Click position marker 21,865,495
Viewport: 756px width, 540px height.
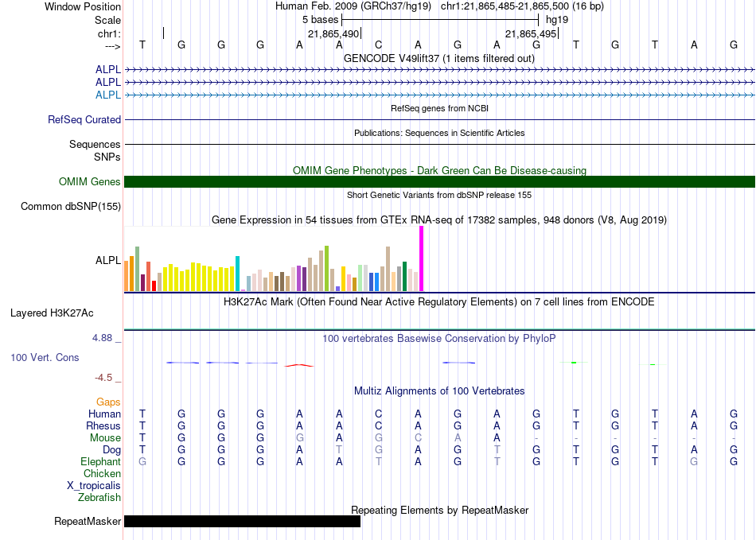pyautogui.click(x=531, y=33)
